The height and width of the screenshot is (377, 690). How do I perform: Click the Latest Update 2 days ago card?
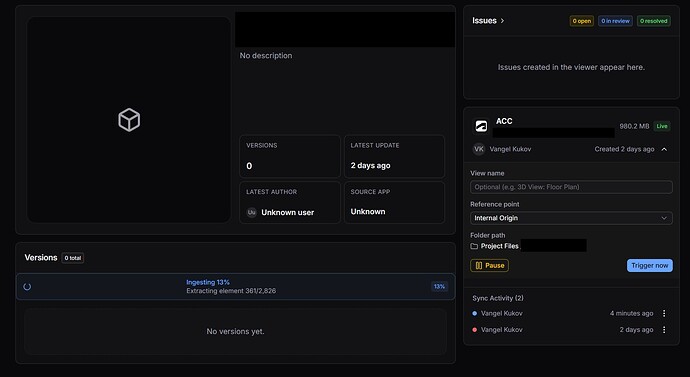pos(394,156)
